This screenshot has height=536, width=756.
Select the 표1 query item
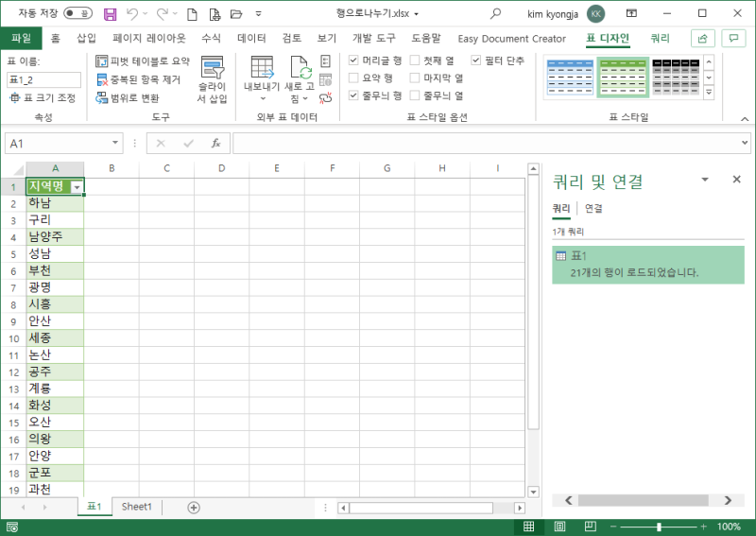(x=648, y=265)
